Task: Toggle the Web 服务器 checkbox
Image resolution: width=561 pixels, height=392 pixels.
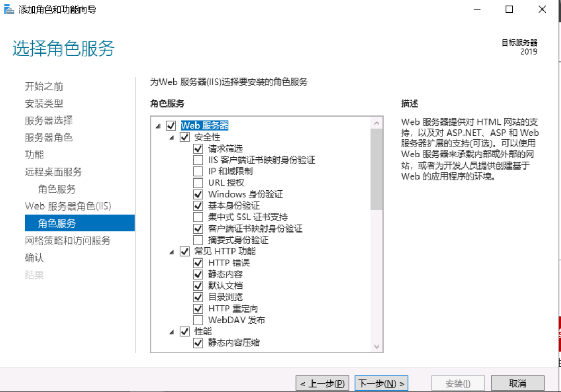Action: point(171,126)
